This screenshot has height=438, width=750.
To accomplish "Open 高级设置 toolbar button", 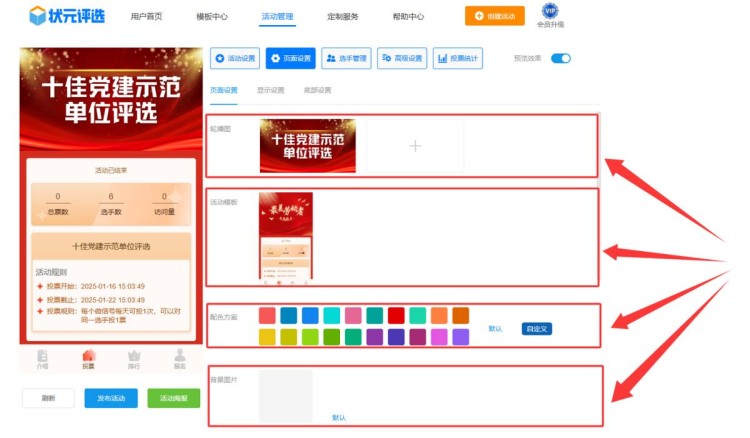I will coord(403,58).
